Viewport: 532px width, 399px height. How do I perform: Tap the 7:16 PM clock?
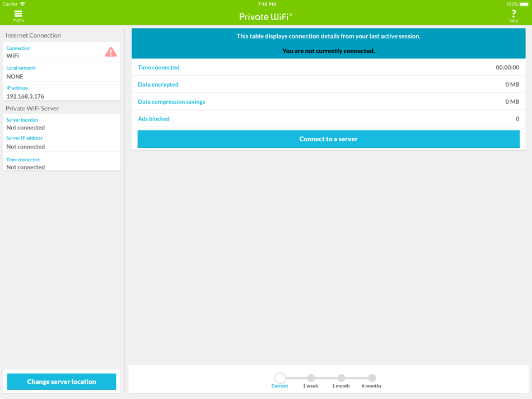click(x=267, y=4)
